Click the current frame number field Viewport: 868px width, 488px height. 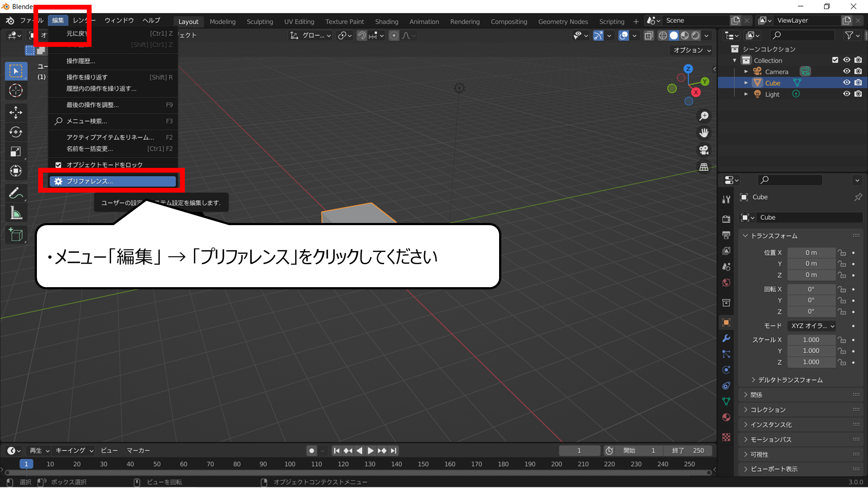579,451
